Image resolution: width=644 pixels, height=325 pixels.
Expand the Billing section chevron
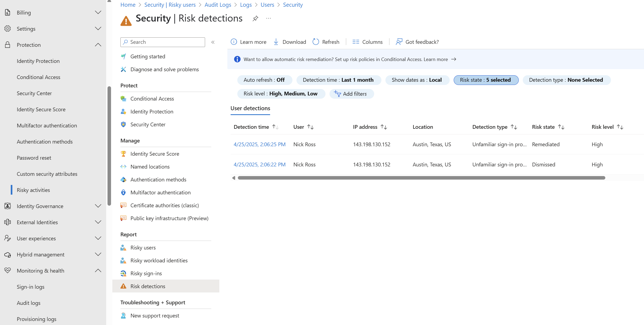[x=98, y=12]
